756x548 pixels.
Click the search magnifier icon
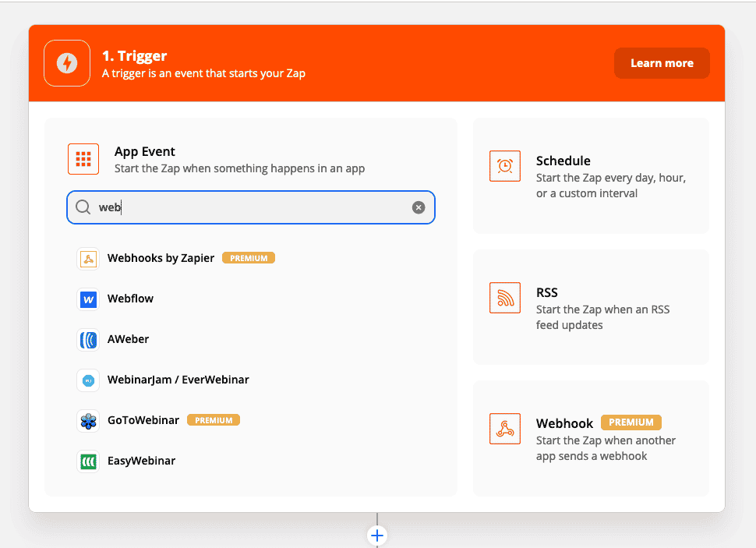coord(83,207)
